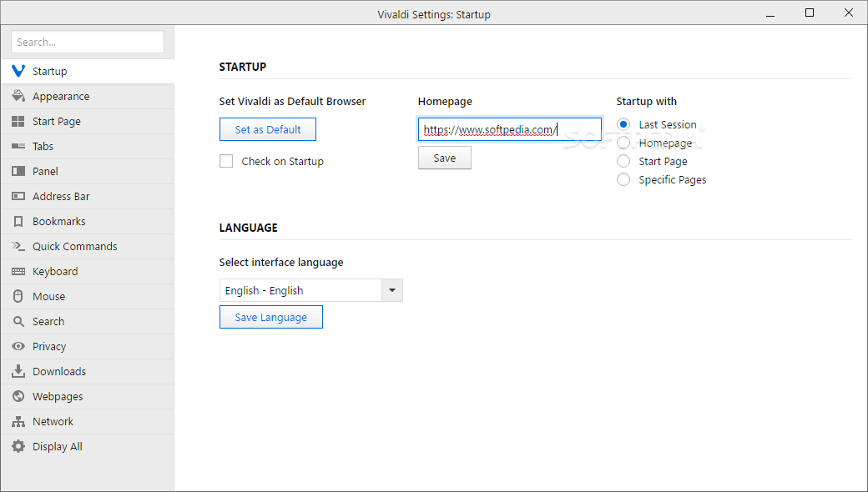The height and width of the screenshot is (492, 868).
Task: Open Downloads settings
Action: point(88,371)
